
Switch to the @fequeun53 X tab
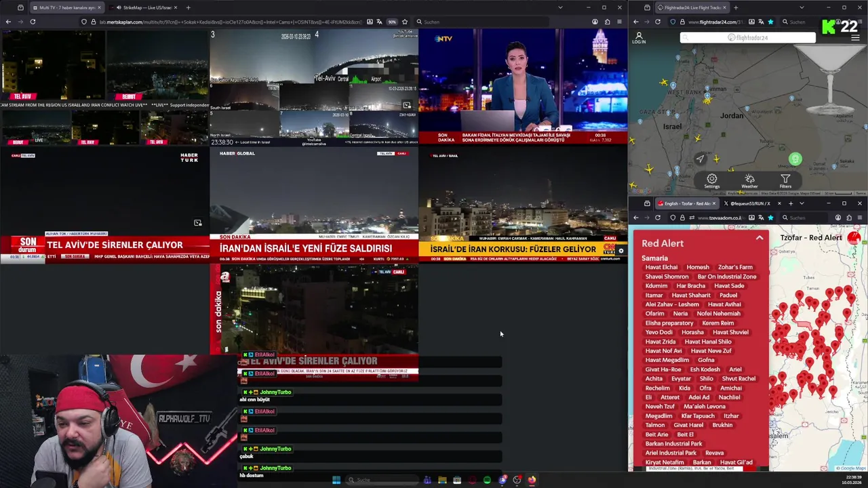pos(749,203)
